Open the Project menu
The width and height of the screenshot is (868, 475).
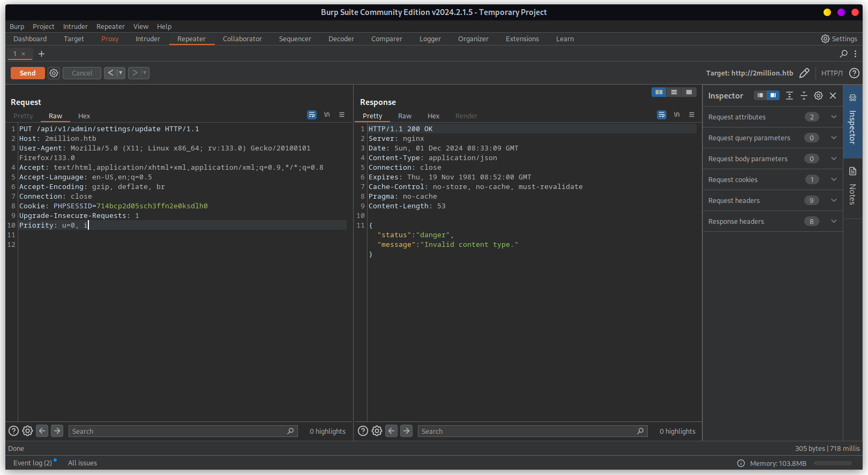click(43, 26)
